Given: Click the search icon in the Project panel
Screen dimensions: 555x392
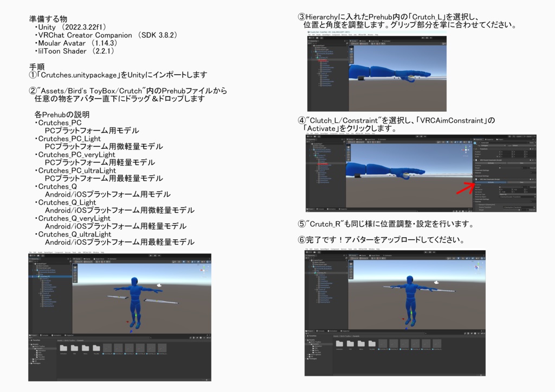Looking at the screenshot, I should (151, 337).
